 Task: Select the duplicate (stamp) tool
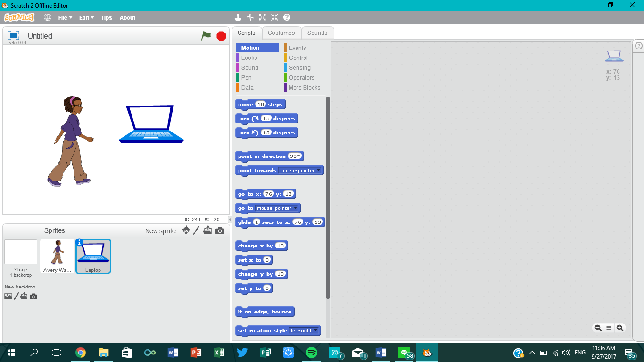[238, 17]
